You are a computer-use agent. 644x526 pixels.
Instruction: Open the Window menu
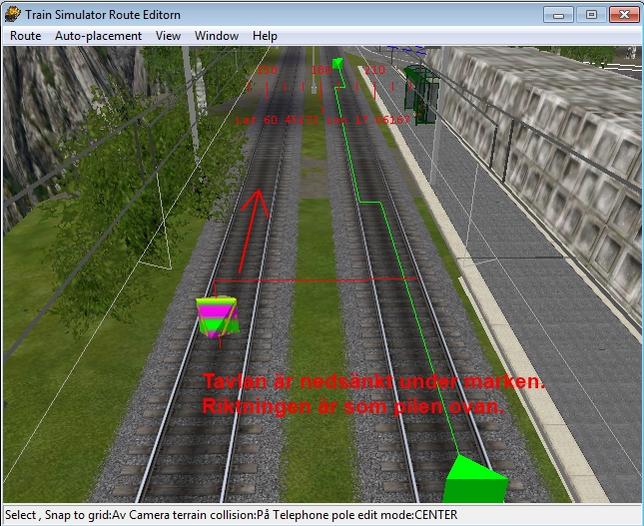(216, 36)
